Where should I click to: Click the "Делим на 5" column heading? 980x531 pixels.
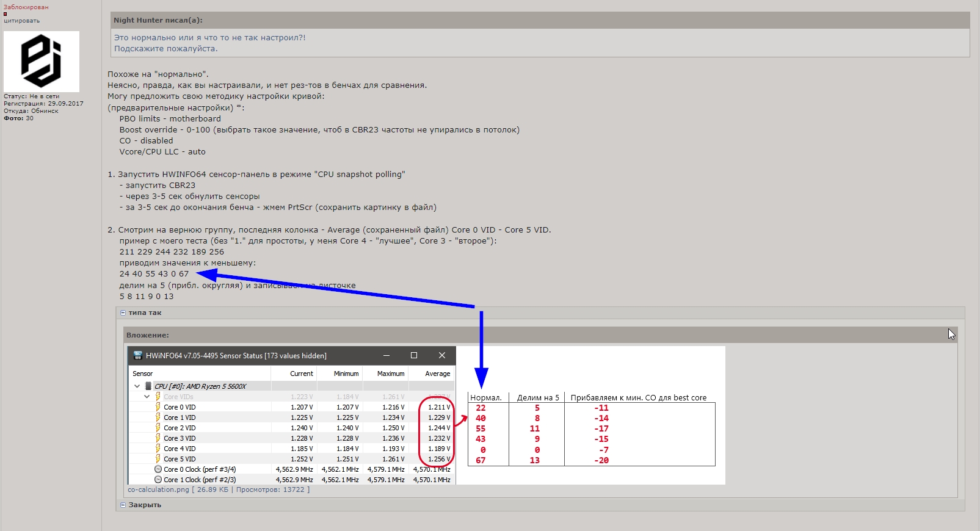(538, 397)
